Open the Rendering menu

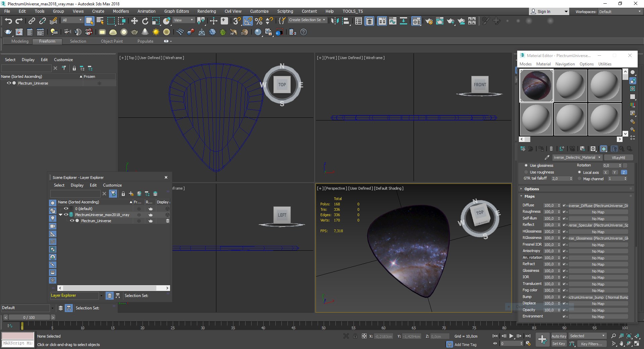(207, 11)
